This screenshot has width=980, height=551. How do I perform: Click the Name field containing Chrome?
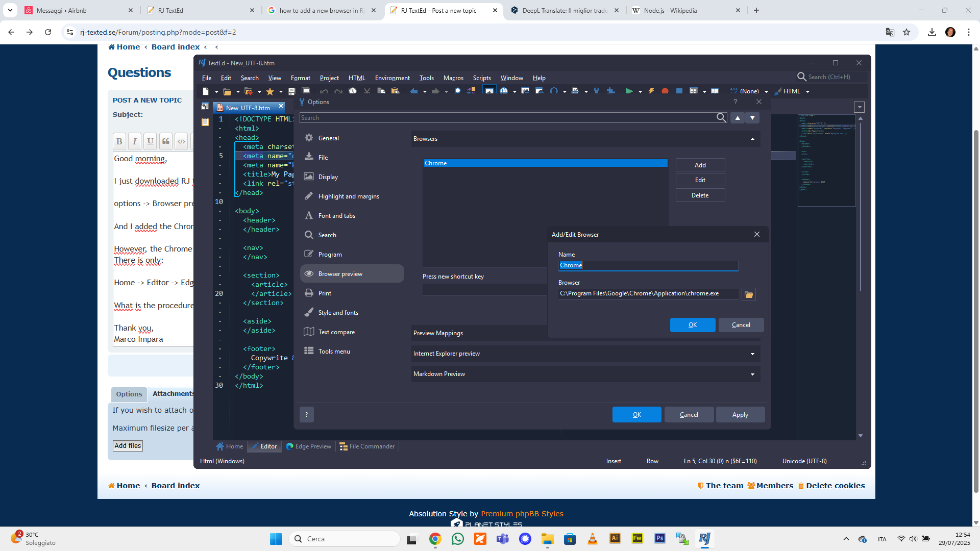(648, 265)
